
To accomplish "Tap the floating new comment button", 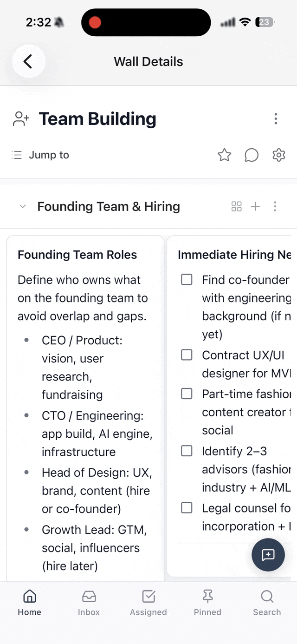I will [x=268, y=555].
